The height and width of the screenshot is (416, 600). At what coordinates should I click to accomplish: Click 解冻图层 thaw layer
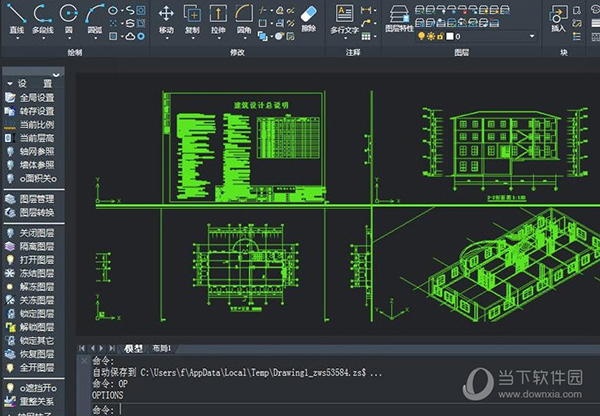coord(30,287)
